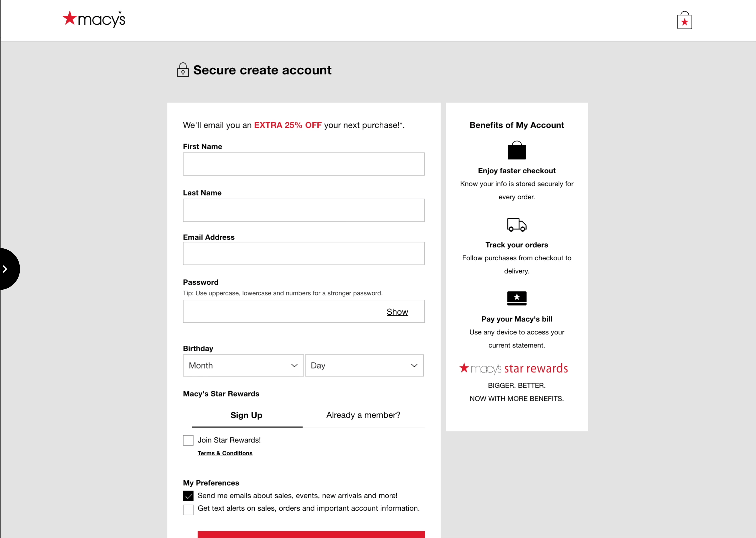Click the 'Pay your Macy's bill' text
The width and height of the screenshot is (756, 538).
[516, 319]
